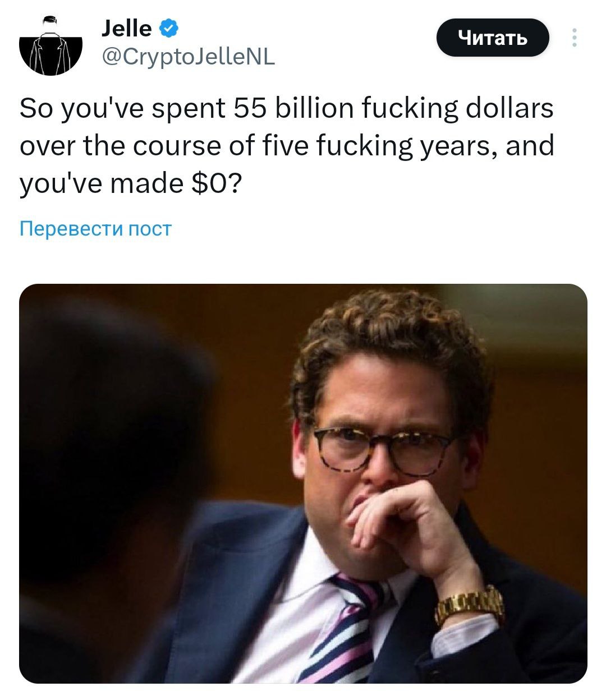The image size is (606, 700).
Task: Click the gold wristwatch in the photo
Action: pyautogui.click(x=470, y=606)
